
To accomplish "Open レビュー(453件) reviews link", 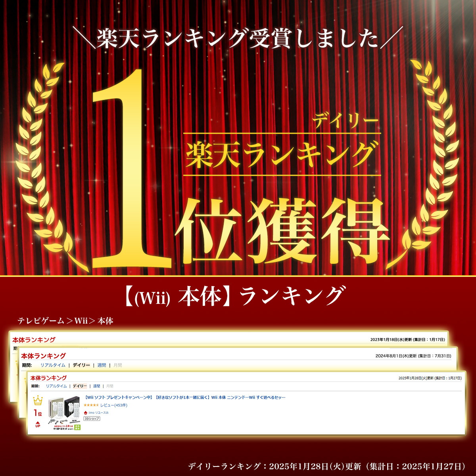I will (113, 405).
